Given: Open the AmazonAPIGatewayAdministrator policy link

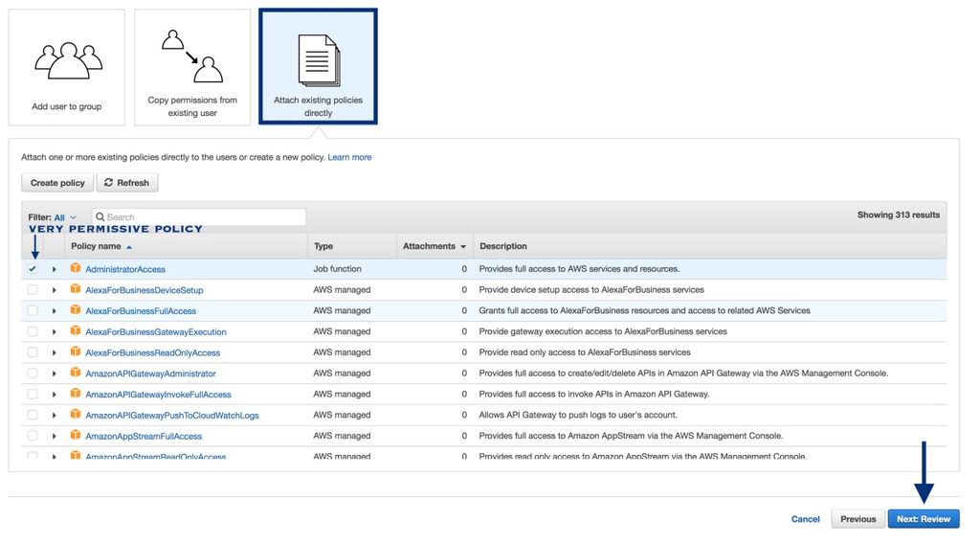Looking at the screenshot, I should point(150,373).
